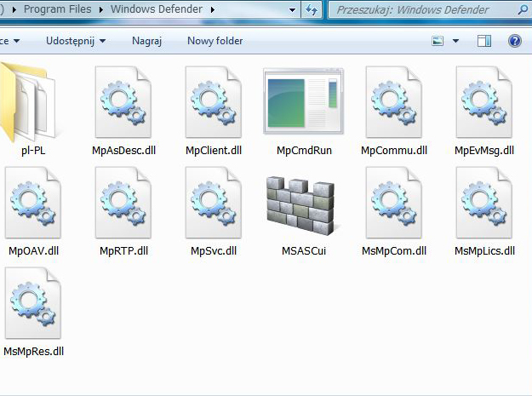Viewport: 532px width, 396px height.
Task: Select the MpCommu.dll file icon
Action: [x=394, y=102]
